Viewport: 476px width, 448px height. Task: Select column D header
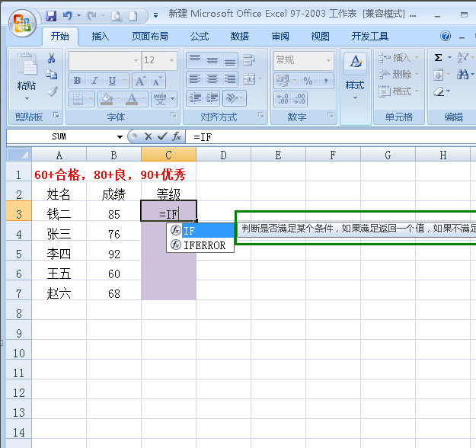click(x=223, y=155)
